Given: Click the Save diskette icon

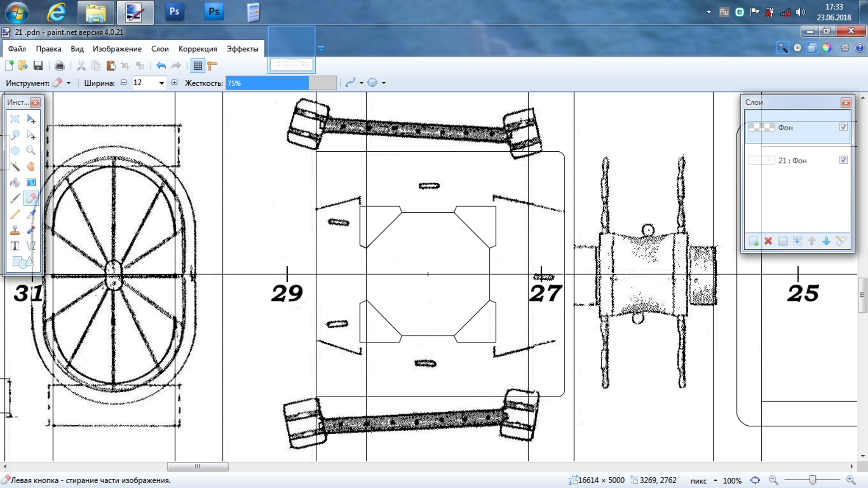Looking at the screenshot, I should pyautogui.click(x=38, y=65).
